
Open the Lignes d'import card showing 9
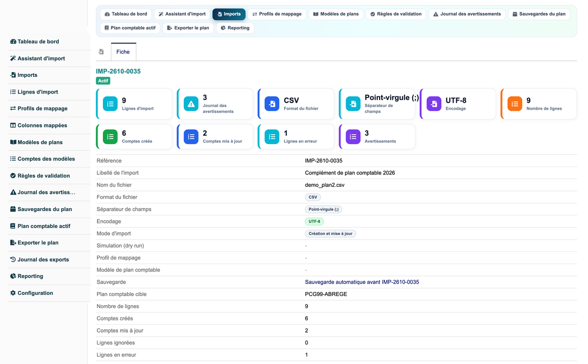(134, 104)
